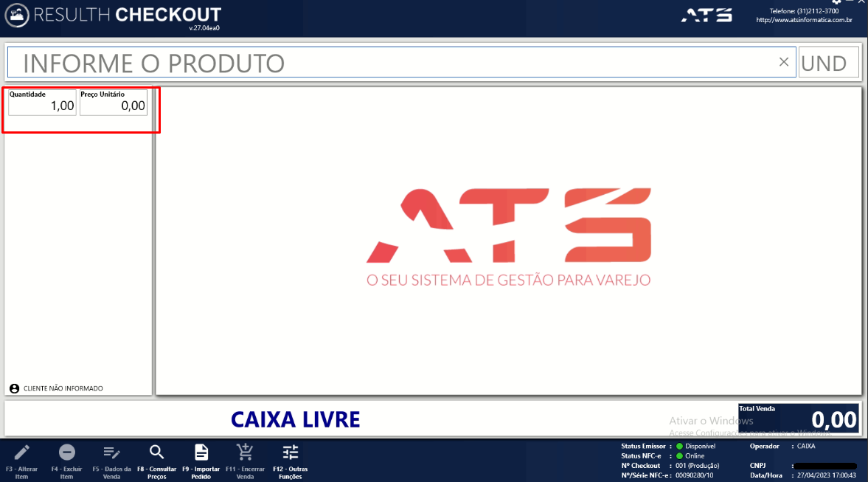Viewport: 868px width, 482px height.
Task: Click the Status NFC-e Online green indicator
Action: coord(679,456)
